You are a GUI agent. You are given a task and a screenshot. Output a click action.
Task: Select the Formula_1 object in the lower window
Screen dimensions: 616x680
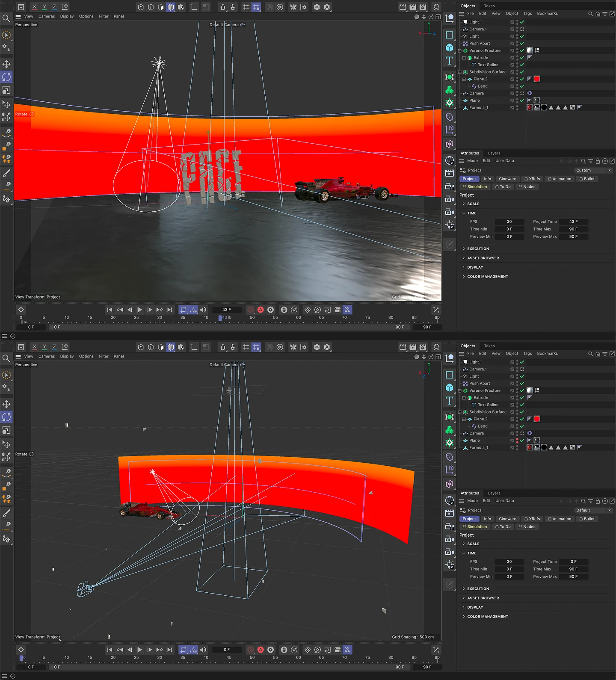479,448
